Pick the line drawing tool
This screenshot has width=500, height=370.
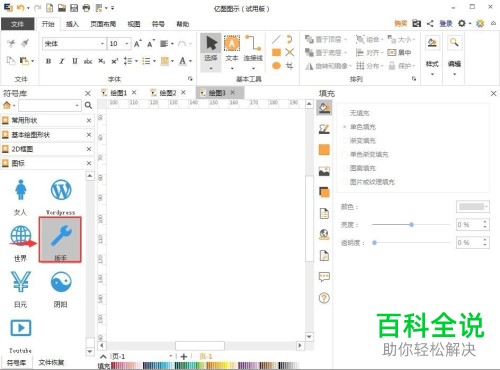[x=276, y=39]
